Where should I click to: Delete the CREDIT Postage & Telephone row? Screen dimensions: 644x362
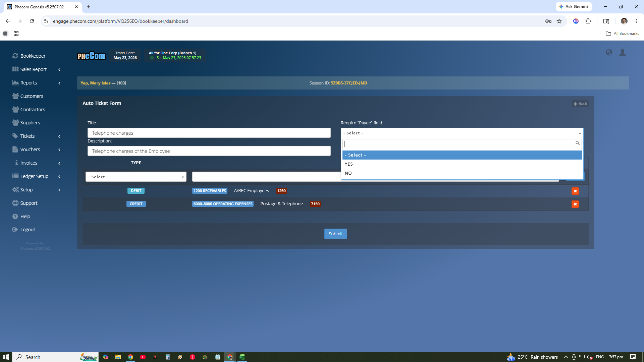click(575, 204)
